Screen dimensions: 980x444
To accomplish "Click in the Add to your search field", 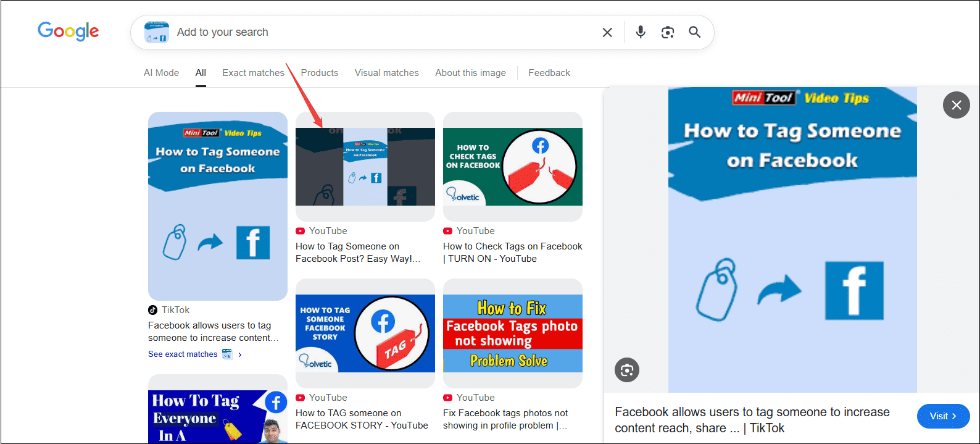I will point(383,32).
